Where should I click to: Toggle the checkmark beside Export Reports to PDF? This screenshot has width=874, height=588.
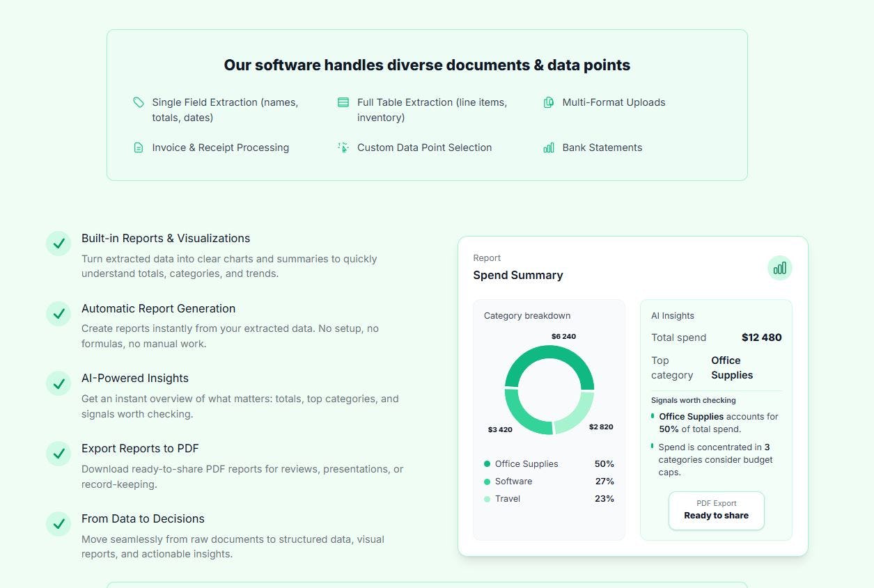pyautogui.click(x=58, y=454)
